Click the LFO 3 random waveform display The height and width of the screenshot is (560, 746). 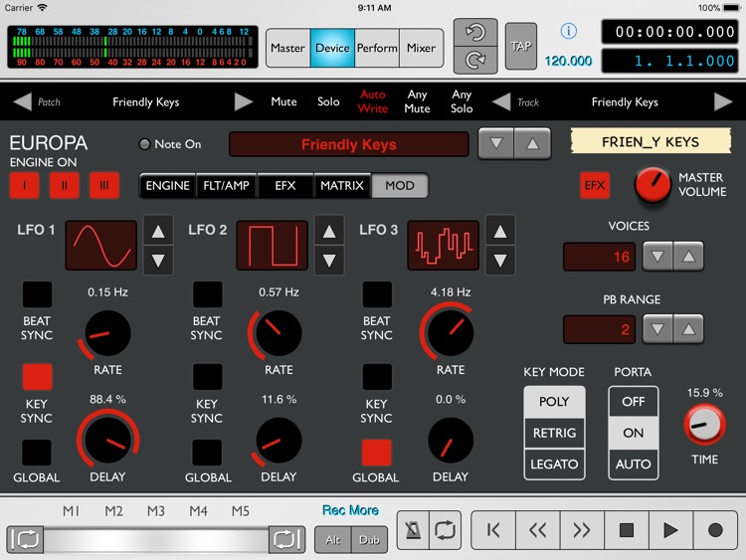pyautogui.click(x=443, y=245)
